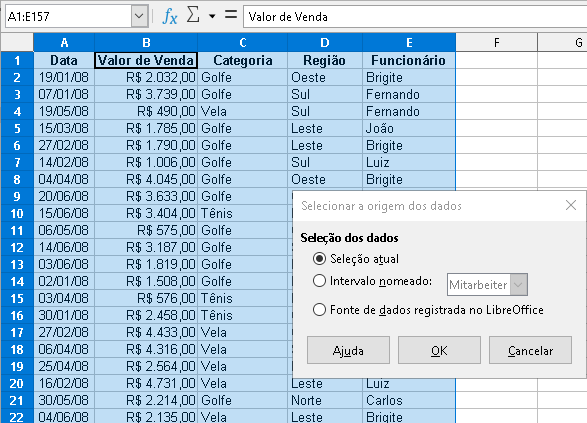
Task: Open the Function Wizard fx icon
Action: coord(170,16)
